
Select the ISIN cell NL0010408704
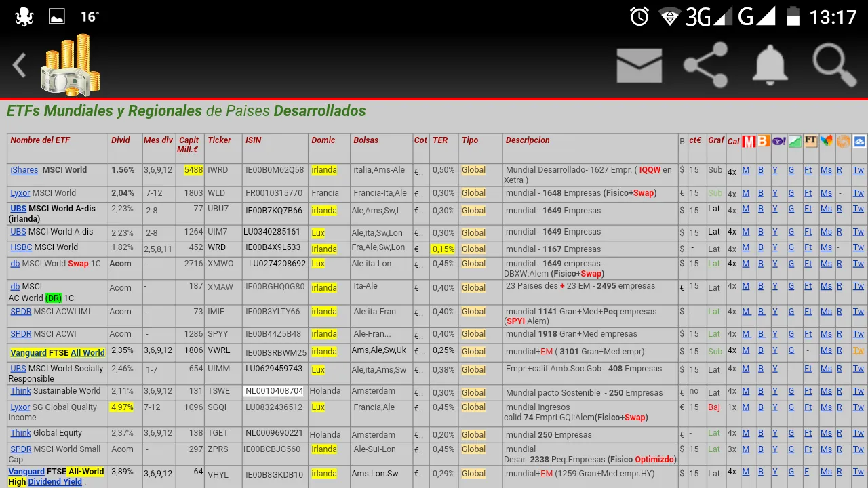[x=274, y=391]
